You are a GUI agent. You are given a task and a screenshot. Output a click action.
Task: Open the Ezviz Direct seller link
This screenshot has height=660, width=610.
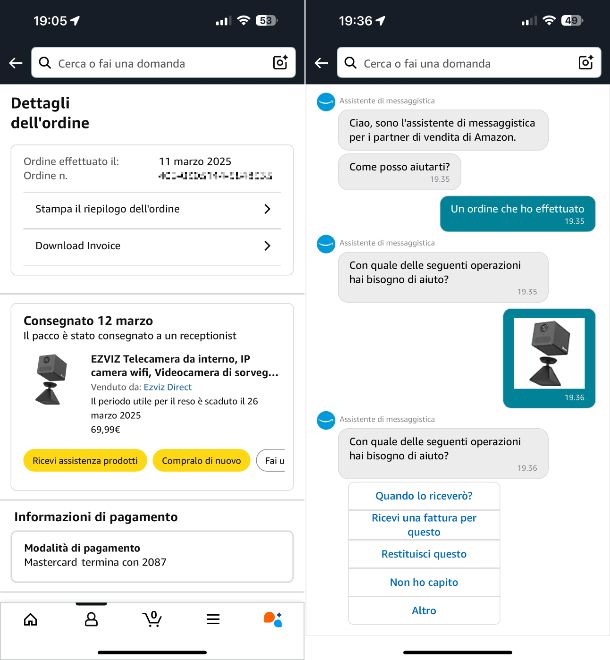(168, 387)
